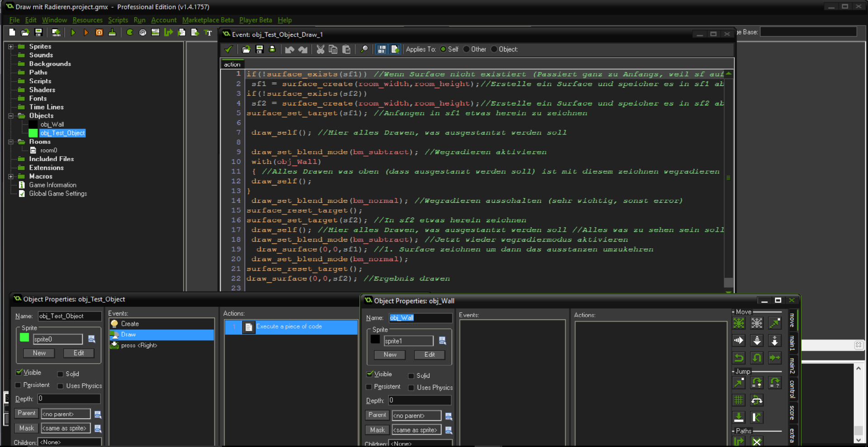Click the clean build broom icon

[x=112, y=33]
